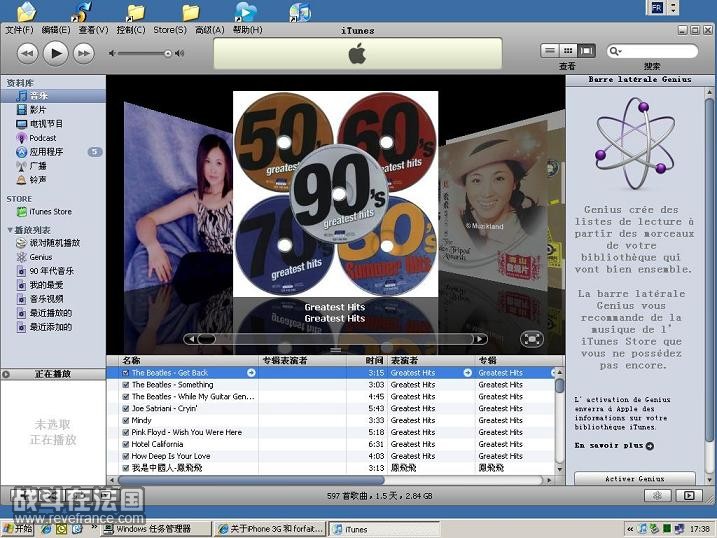Image resolution: width=717 pixels, height=538 pixels.
Task: Select 影片 movies in the library
Action: coord(53,110)
